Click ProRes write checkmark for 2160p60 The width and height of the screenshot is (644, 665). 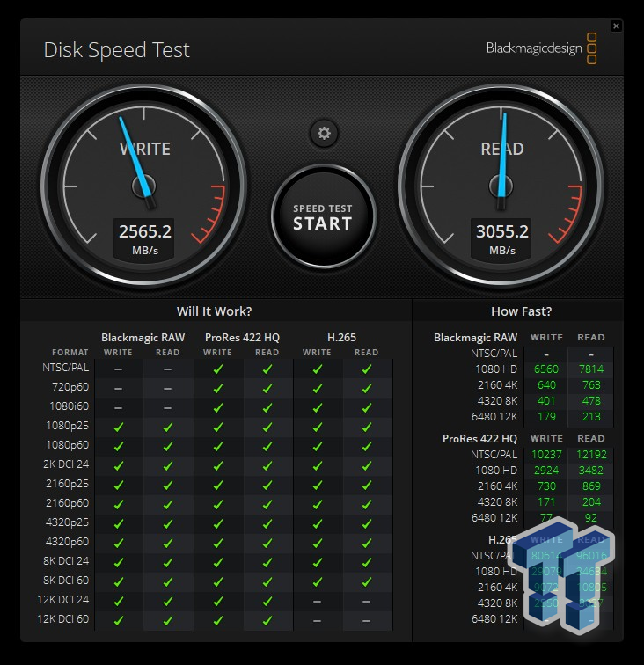[217, 504]
